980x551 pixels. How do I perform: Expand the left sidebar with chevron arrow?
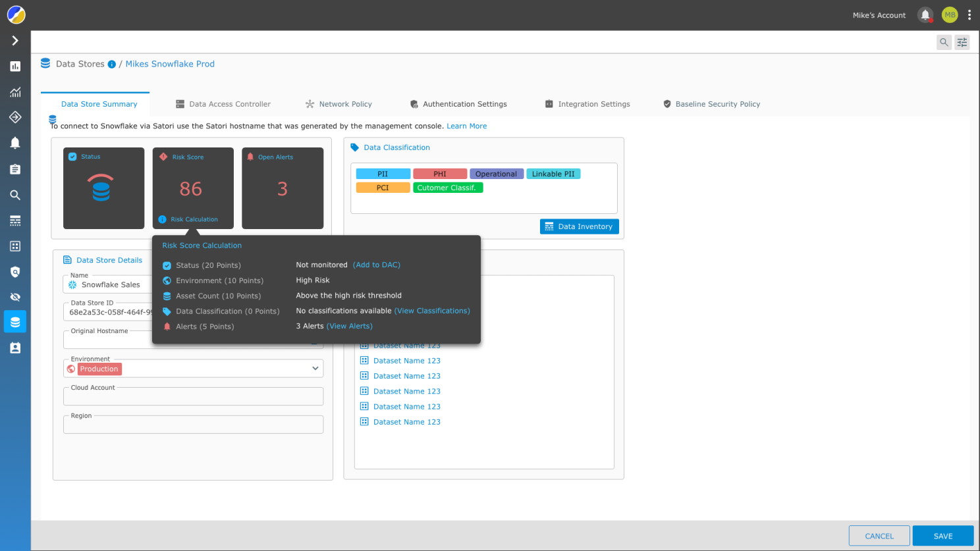[x=15, y=41]
